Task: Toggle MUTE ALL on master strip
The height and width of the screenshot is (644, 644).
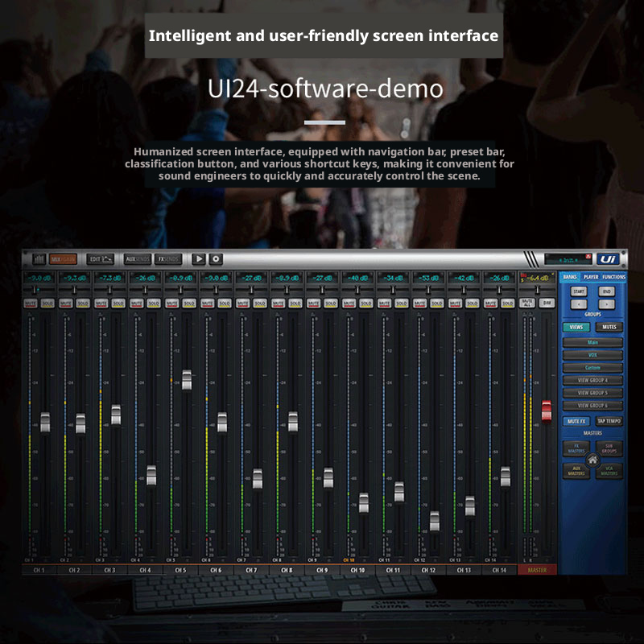Action: click(527, 303)
